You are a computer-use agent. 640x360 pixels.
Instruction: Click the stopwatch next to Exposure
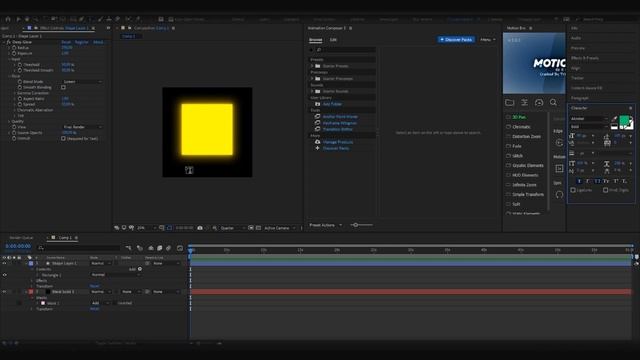(14, 53)
